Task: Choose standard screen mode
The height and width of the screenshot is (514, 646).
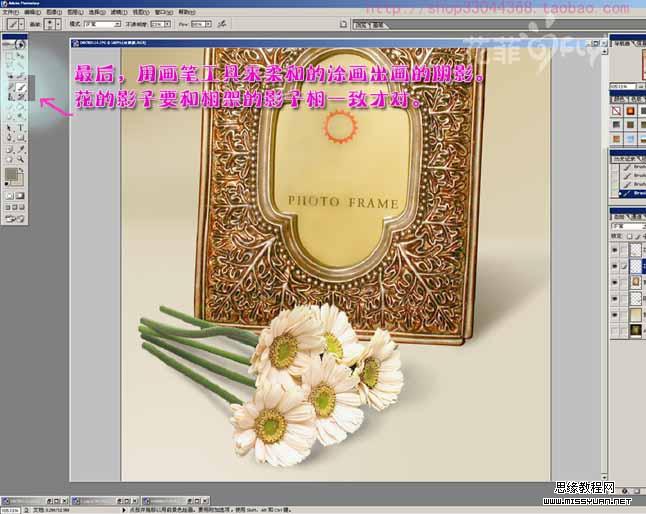Action: tap(7, 207)
